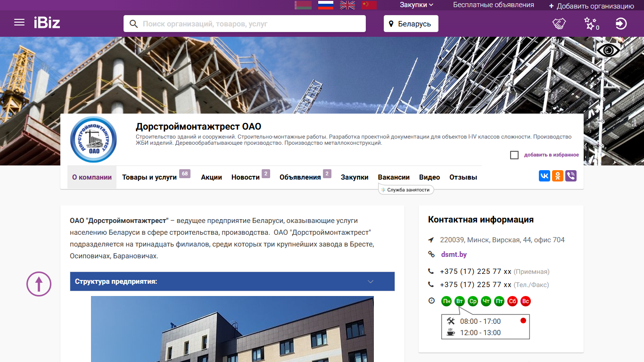Open the Новости tab

tap(246, 177)
